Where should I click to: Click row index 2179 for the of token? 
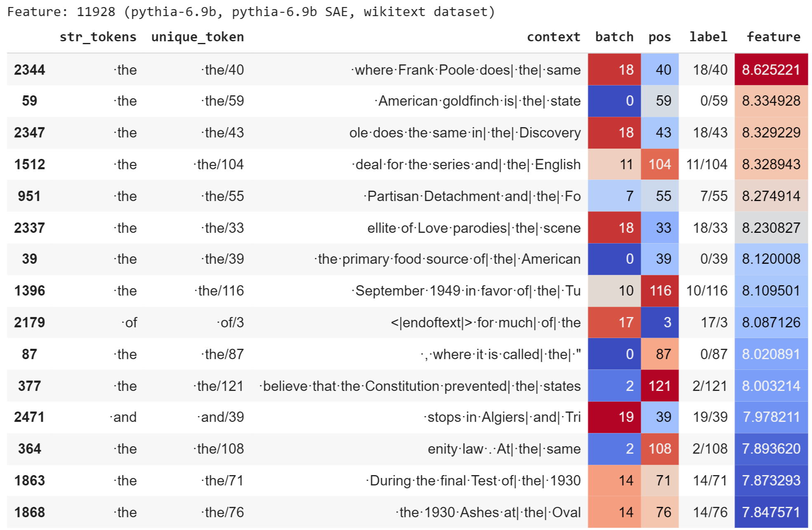(x=29, y=322)
